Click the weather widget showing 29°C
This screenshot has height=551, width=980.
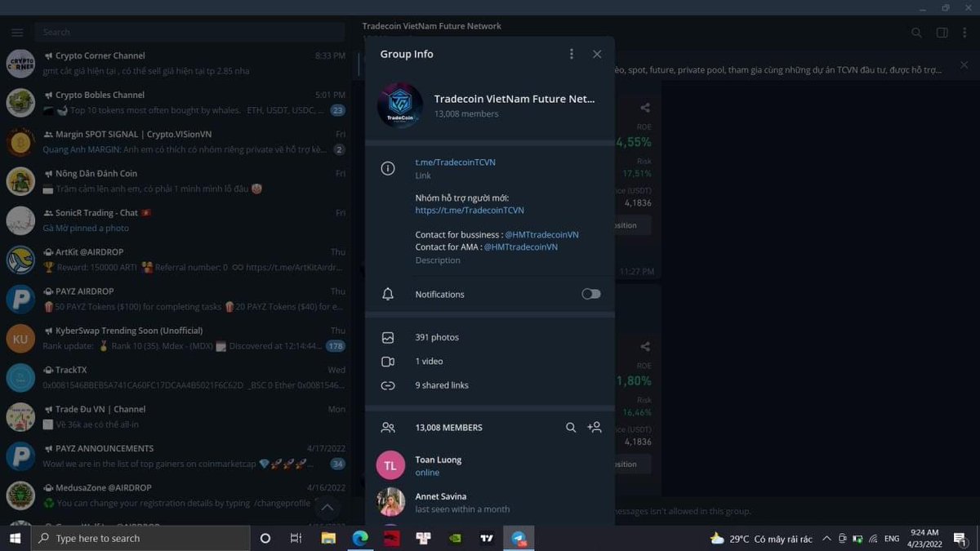click(761, 539)
